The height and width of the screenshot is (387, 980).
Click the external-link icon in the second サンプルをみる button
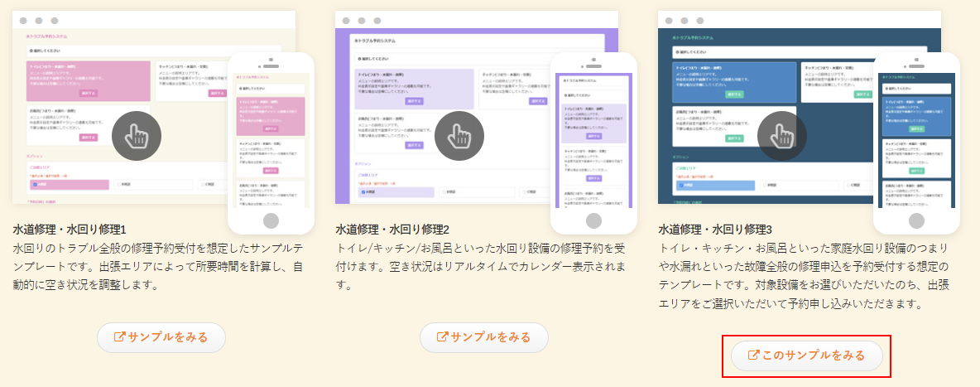tap(442, 337)
